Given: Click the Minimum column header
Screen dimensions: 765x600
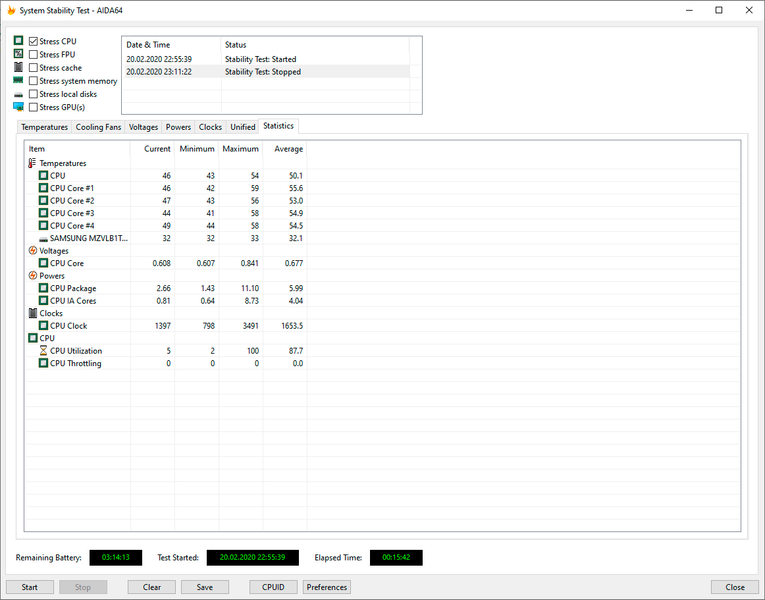Looking at the screenshot, I should 197,149.
